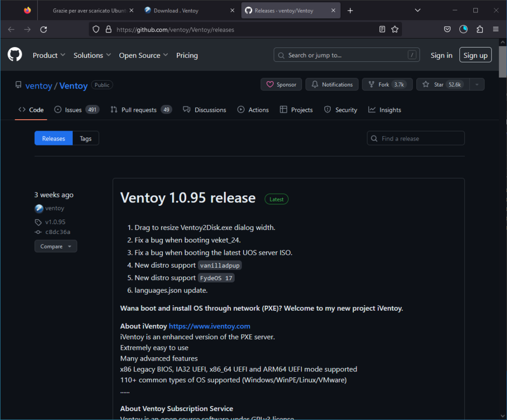Star the Ventoy repository
This screenshot has width=507, height=420.
coord(443,84)
